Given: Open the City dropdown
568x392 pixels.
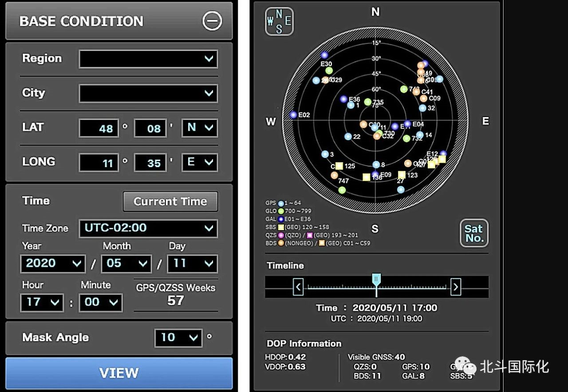Looking at the screenshot, I should click(148, 94).
